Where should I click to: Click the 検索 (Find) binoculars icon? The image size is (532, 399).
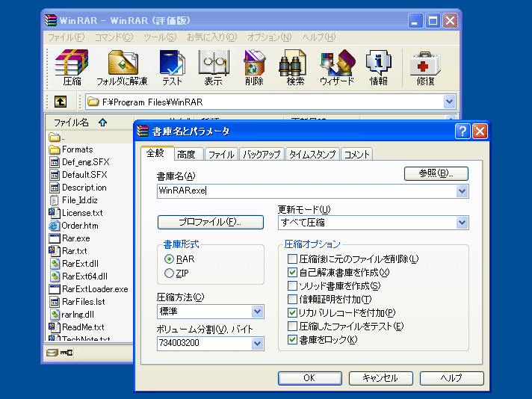(292, 63)
